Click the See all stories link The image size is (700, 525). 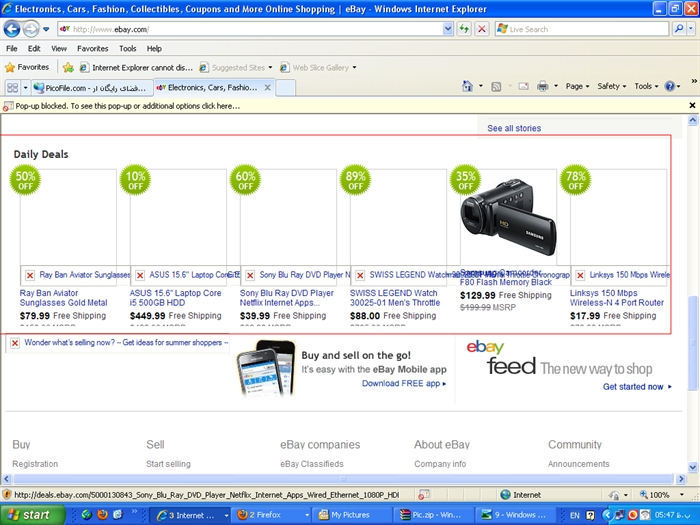pyautogui.click(x=514, y=129)
